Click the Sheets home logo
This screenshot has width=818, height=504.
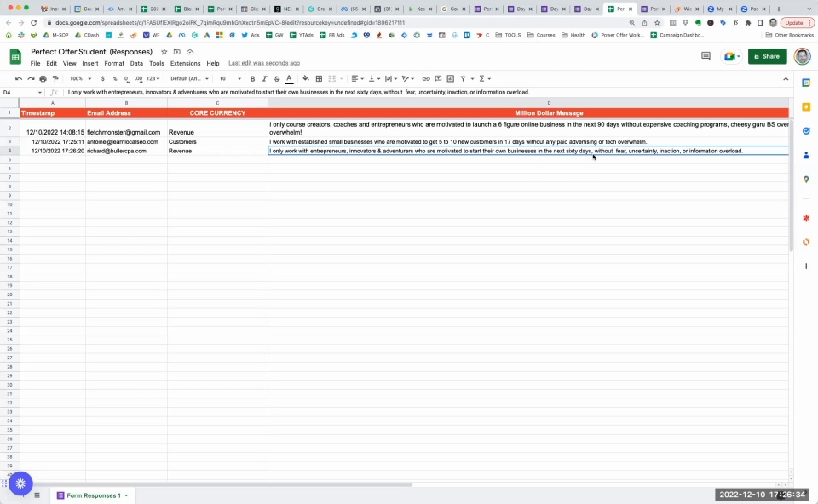[x=15, y=57]
